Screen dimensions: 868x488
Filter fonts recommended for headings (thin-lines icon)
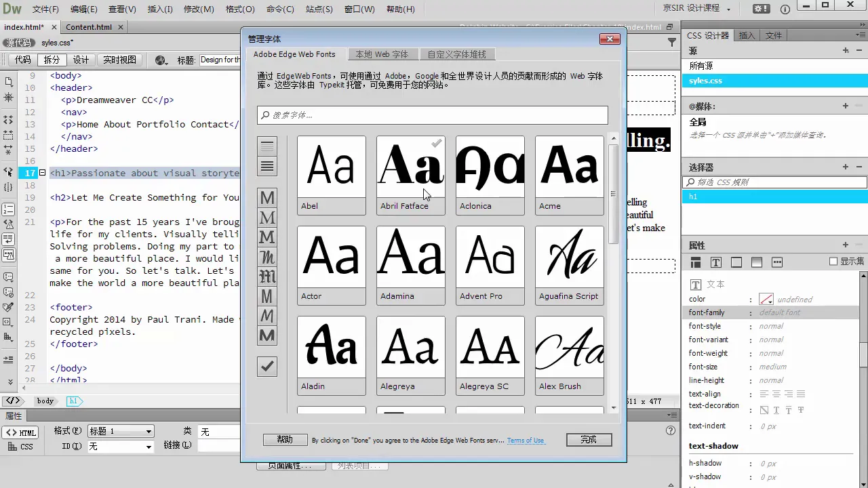click(x=267, y=146)
